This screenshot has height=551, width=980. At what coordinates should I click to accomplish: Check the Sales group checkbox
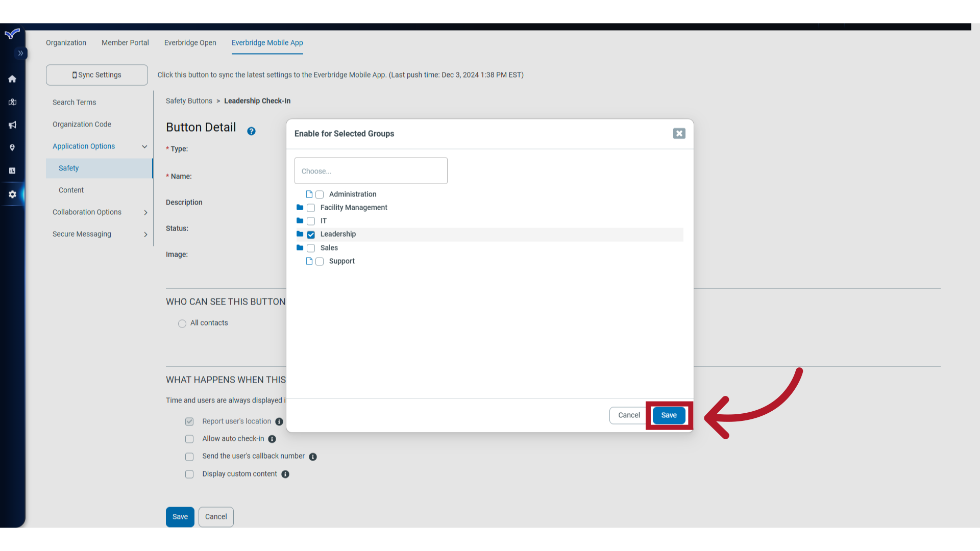pyautogui.click(x=311, y=248)
